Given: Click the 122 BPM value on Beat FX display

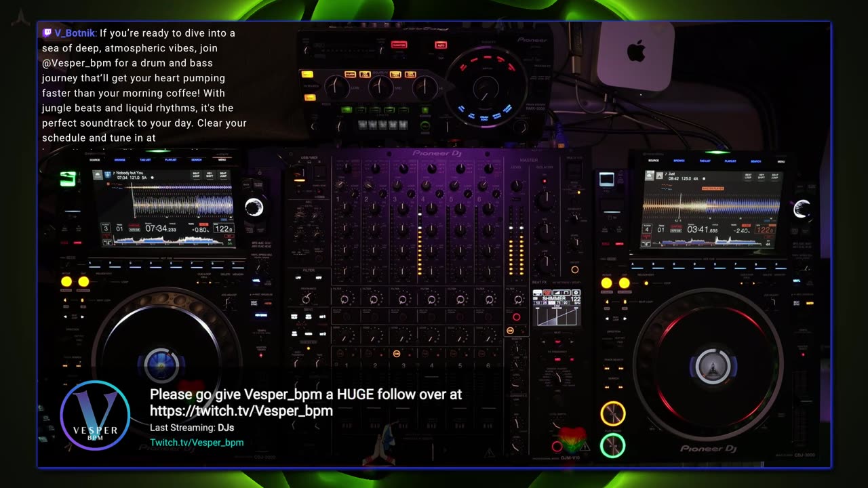Looking at the screenshot, I should [574, 298].
